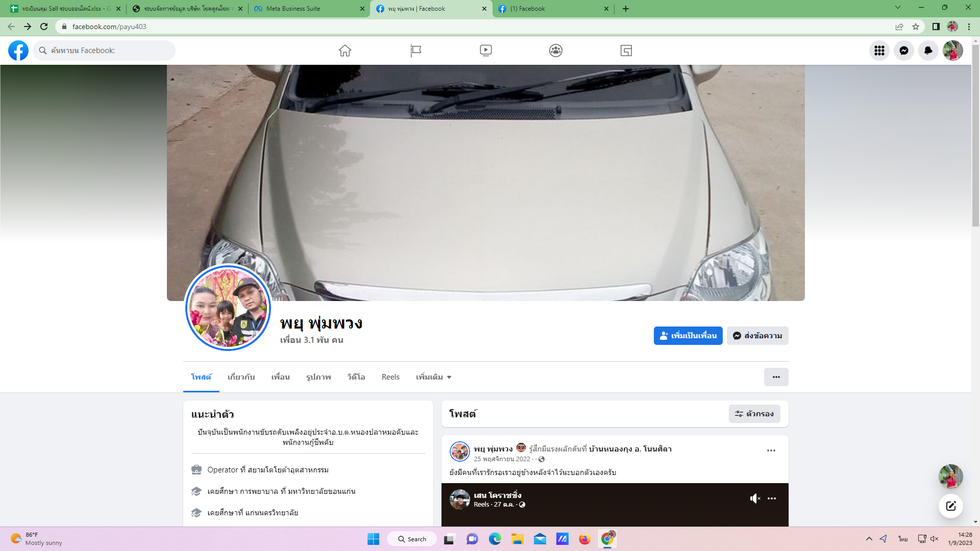980x551 pixels.
Task: Open the post options three-dots menu
Action: tap(771, 450)
